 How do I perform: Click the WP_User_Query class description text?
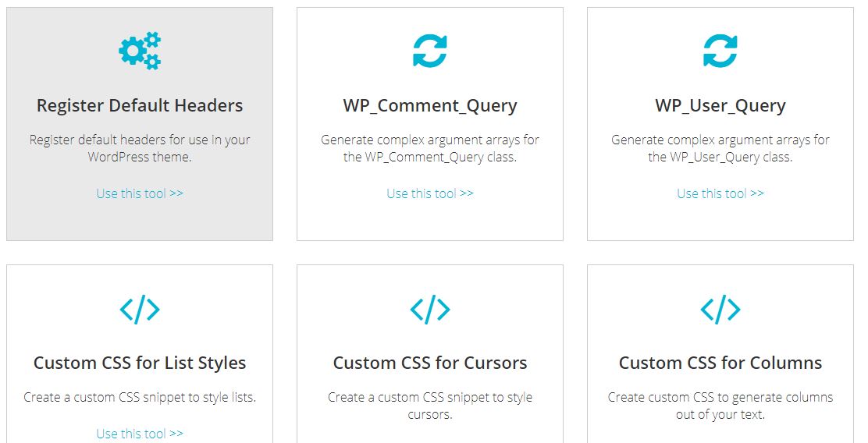(720, 148)
